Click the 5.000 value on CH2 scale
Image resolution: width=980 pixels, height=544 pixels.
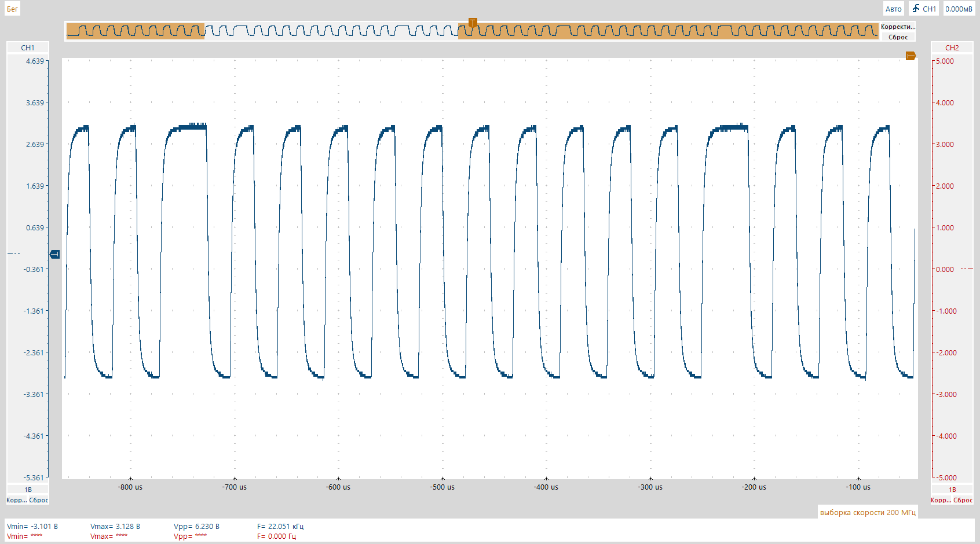coord(945,61)
